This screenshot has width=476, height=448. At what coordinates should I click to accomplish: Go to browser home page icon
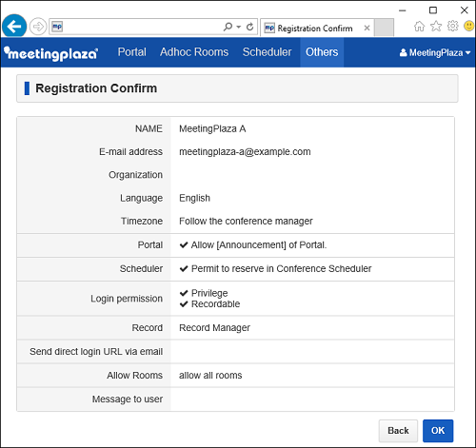[419, 27]
